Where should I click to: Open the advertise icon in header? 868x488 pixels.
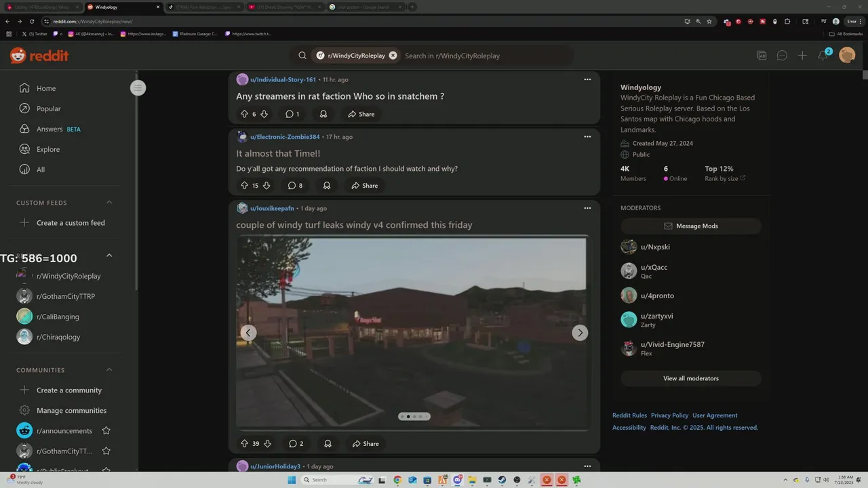pos(762,56)
